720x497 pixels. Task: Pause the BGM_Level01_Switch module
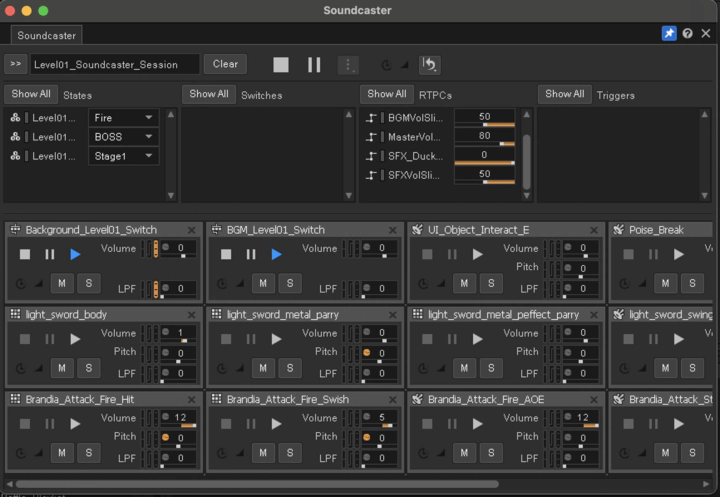pyautogui.click(x=251, y=255)
